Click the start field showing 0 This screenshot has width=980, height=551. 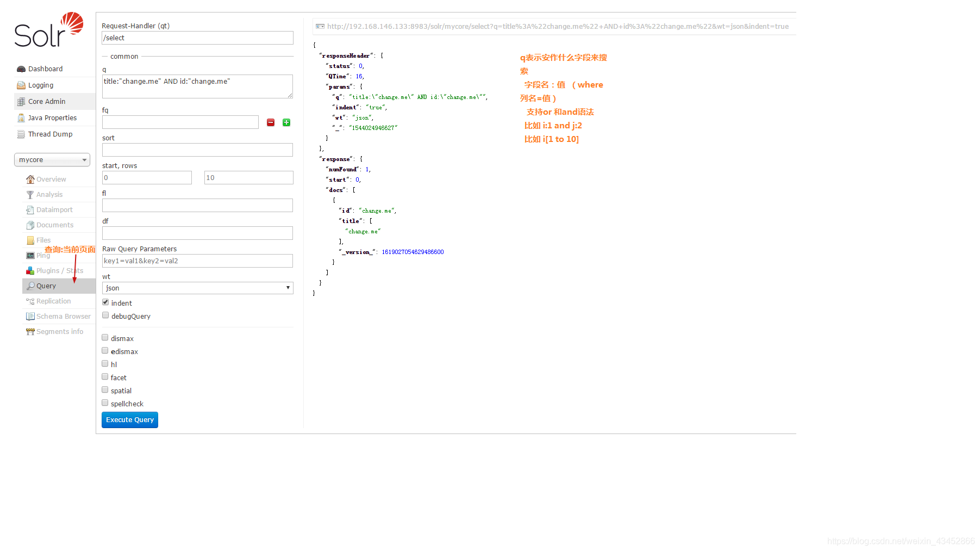(147, 178)
